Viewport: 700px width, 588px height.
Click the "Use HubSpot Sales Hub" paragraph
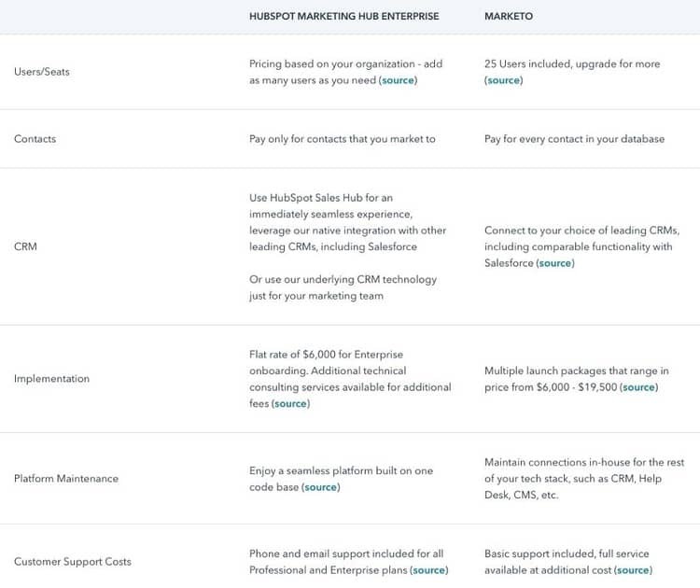[347, 222]
